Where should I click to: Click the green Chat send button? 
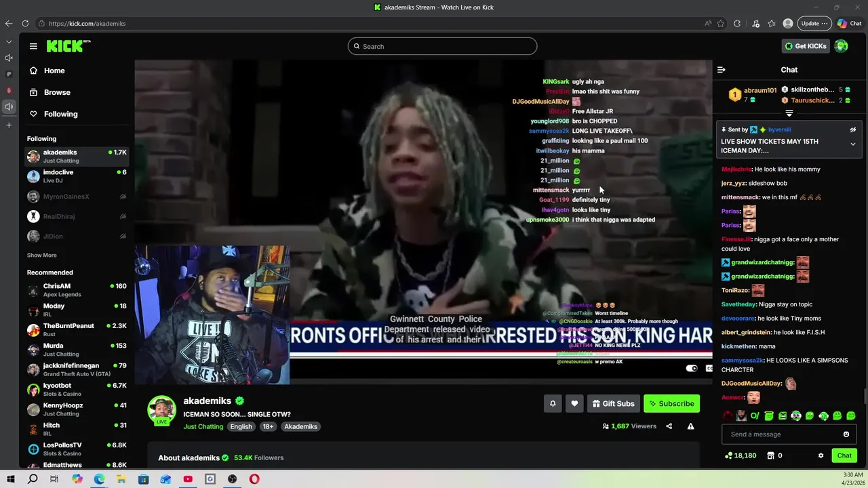click(x=844, y=455)
